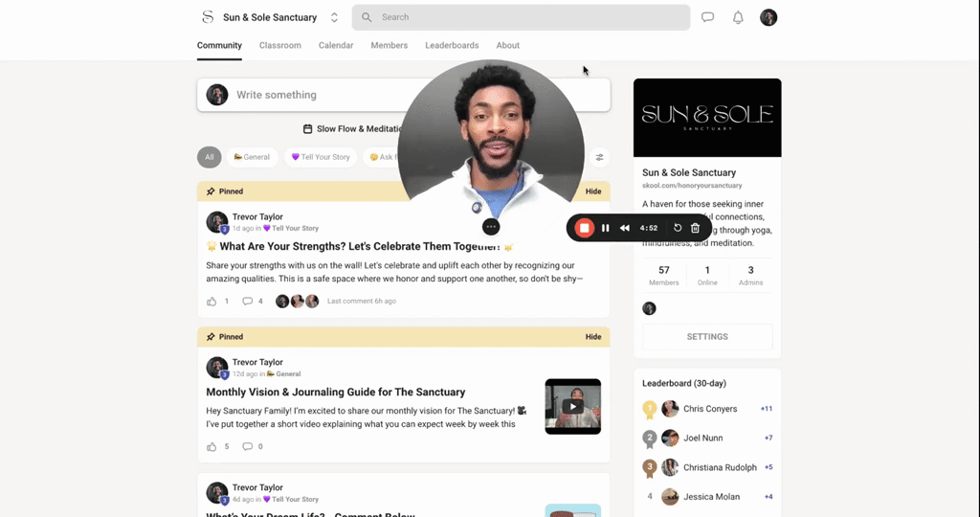Open comments on the Monthly Vision post
This screenshot has width=980, height=517.
click(x=248, y=446)
